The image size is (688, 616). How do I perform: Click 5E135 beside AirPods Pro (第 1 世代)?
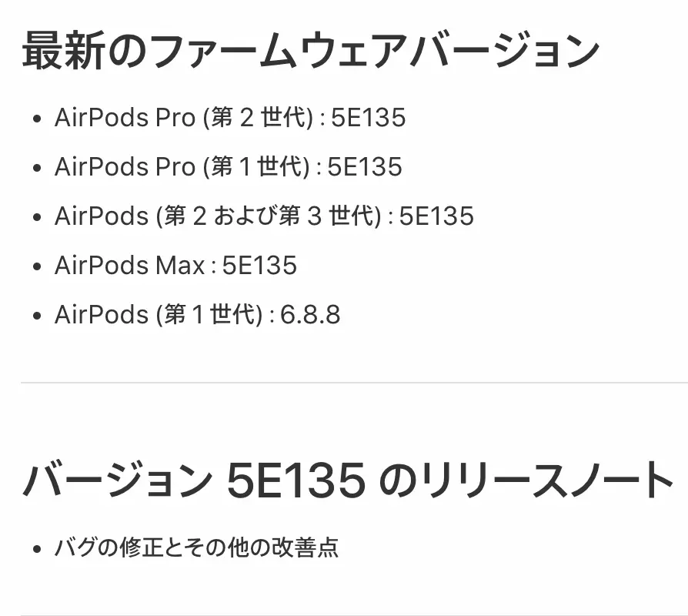[365, 167]
